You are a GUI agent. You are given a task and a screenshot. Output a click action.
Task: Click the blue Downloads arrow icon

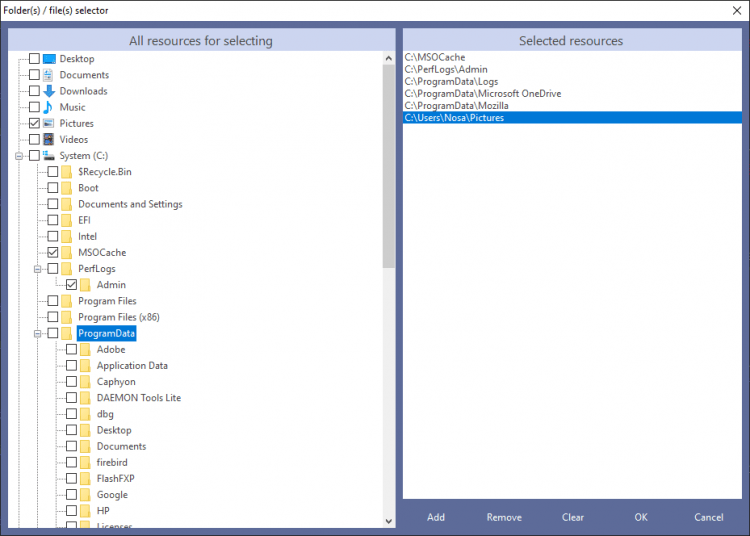click(x=49, y=91)
